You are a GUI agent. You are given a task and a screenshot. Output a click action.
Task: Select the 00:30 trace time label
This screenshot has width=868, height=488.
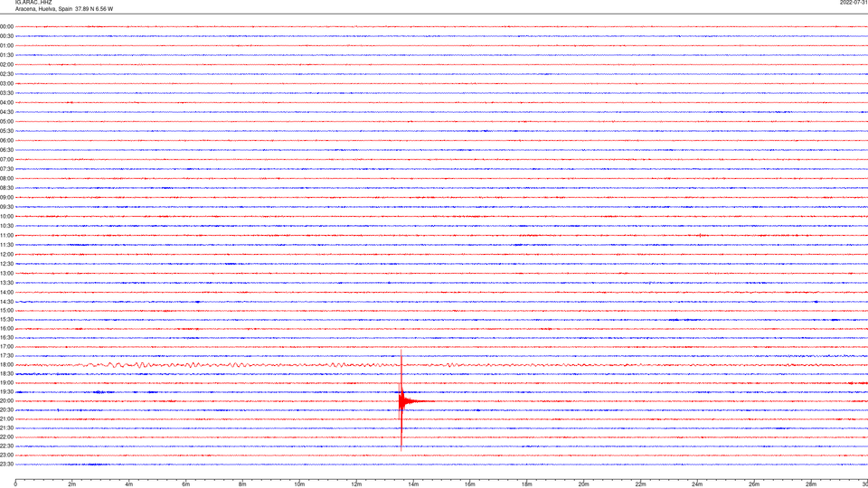(x=6, y=36)
